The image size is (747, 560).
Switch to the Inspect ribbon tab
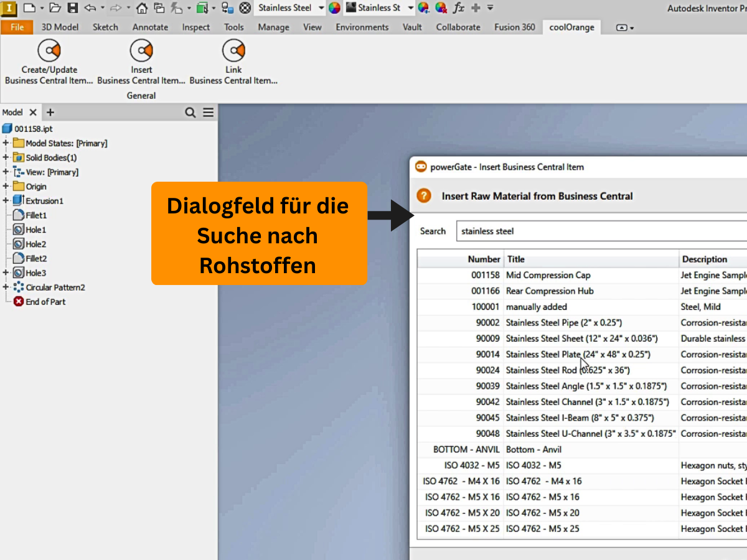[x=196, y=27]
